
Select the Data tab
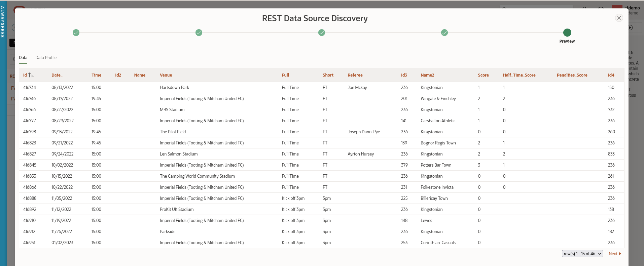click(23, 58)
